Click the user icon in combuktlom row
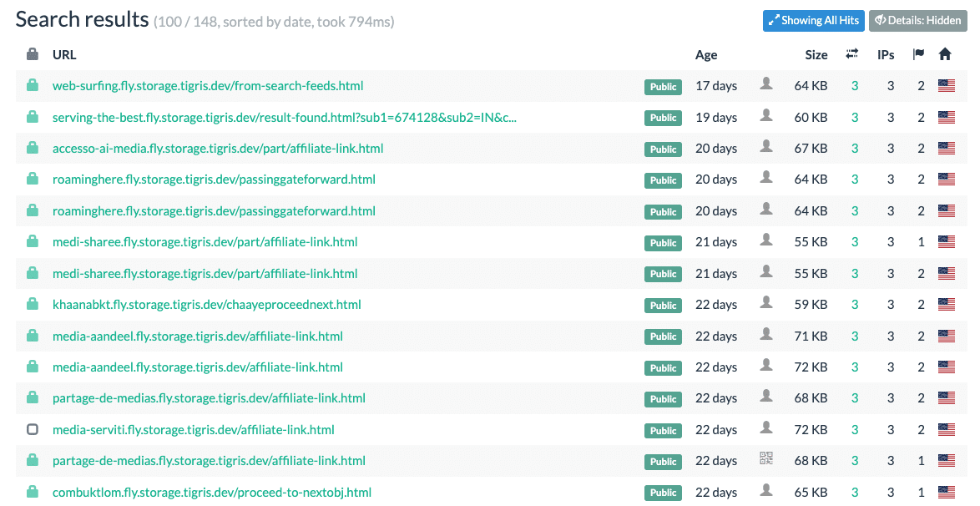This screenshot has width=980, height=506. pyautogui.click(x=766, y=490)
